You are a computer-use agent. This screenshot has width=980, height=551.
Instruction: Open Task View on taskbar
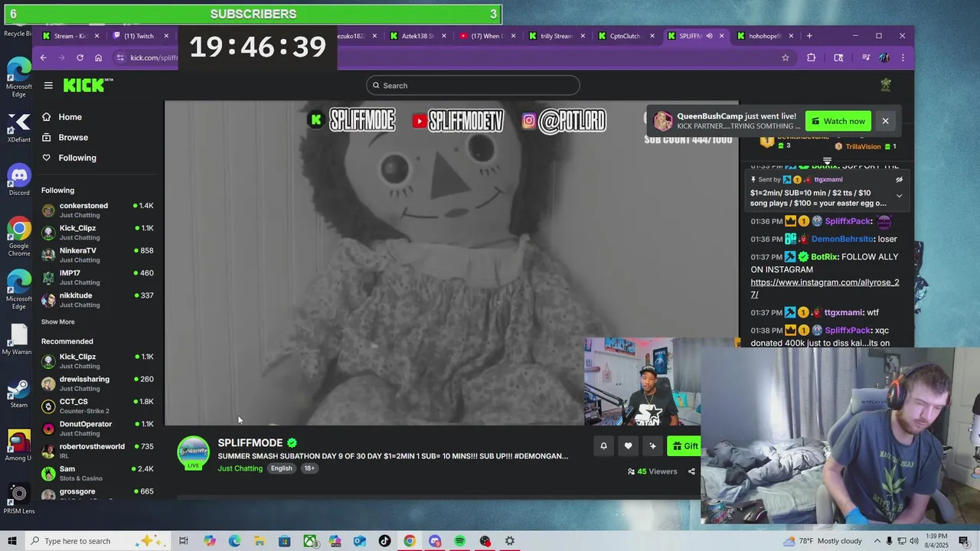point(184,541)
